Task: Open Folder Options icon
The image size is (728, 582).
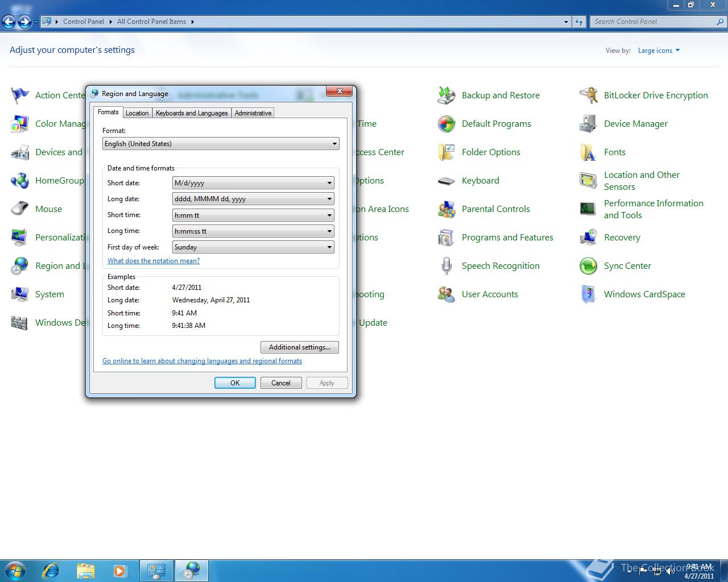Action: point(446,152)
